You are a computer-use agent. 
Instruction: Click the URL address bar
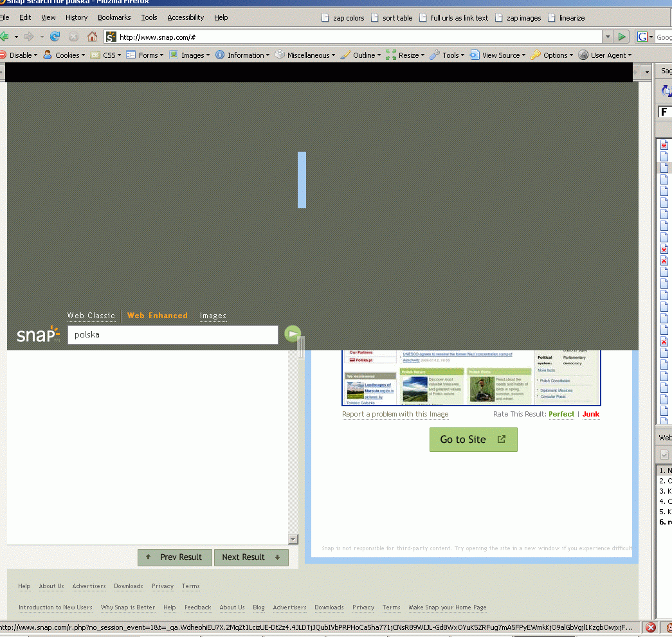[354, 37]
